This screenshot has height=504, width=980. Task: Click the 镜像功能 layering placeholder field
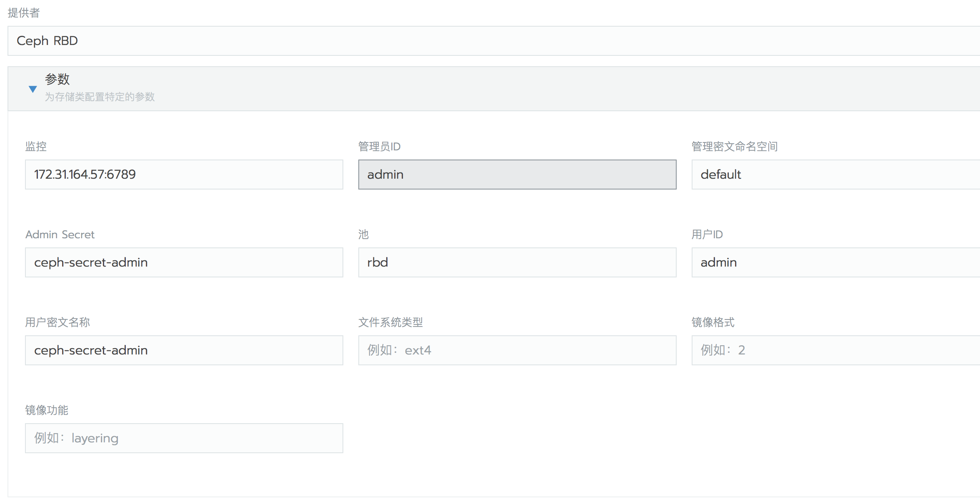[x=184, y=438]
